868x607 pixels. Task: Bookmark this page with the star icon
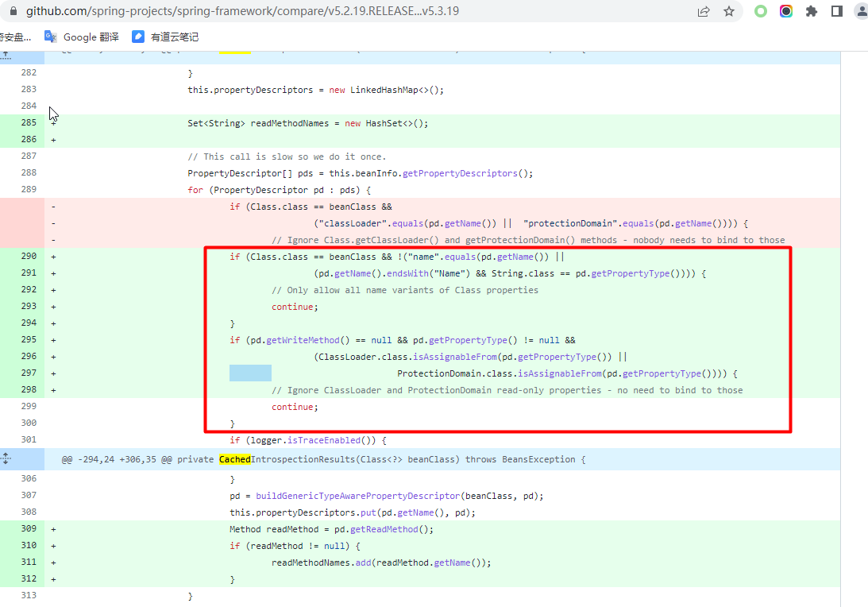pyautogui.click(x=729, y=11)
